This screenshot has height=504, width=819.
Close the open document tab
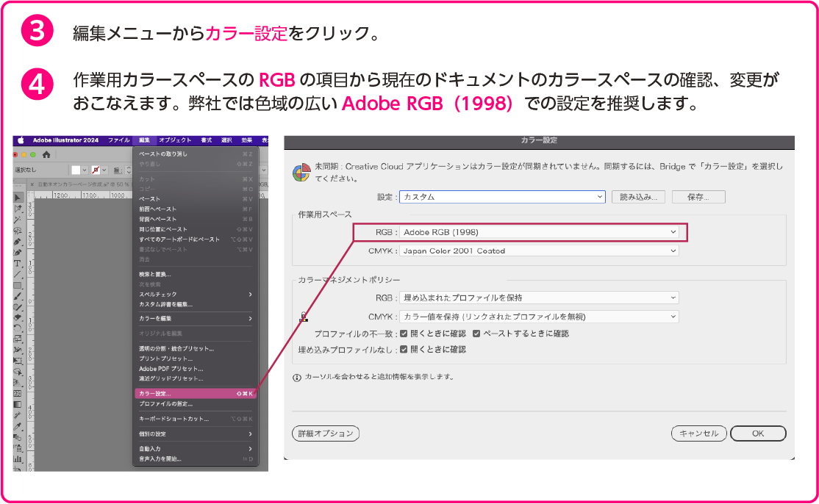32,184
